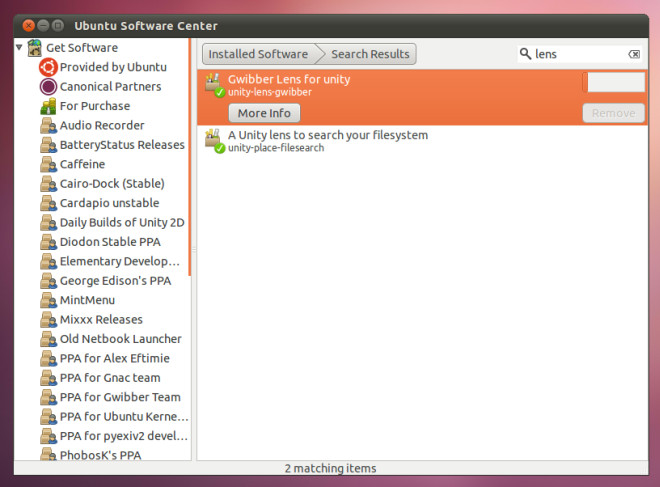Click the Elementary Develop... source icon
This screenshot has height=487, width=660.
tap(48, 261)
